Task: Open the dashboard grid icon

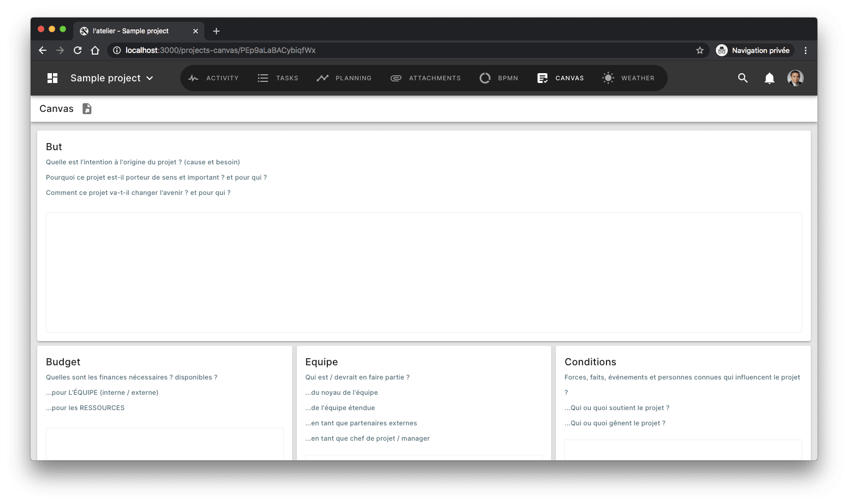Action: click(52, 78)
